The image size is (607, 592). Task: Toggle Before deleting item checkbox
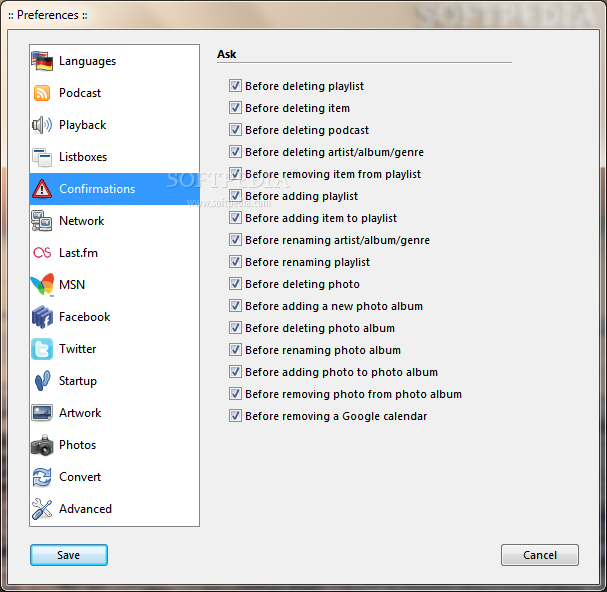click(235, 108)
